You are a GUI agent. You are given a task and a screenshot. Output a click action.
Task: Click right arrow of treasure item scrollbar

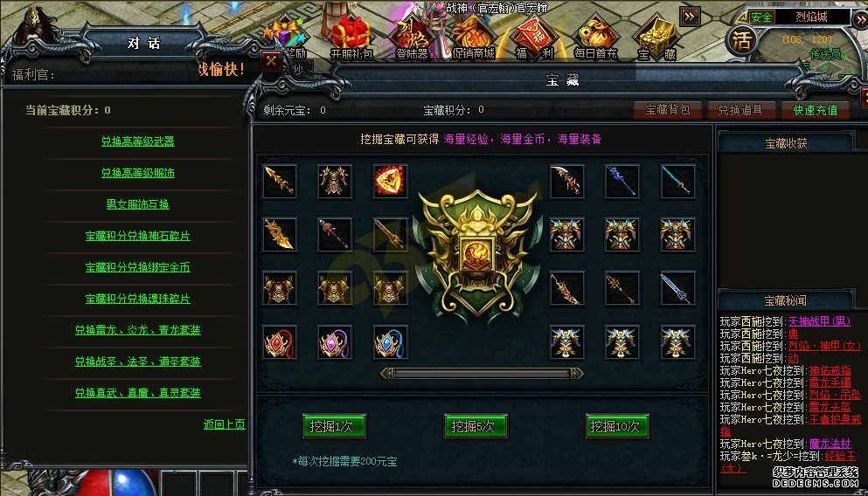(x=577, y=373)
